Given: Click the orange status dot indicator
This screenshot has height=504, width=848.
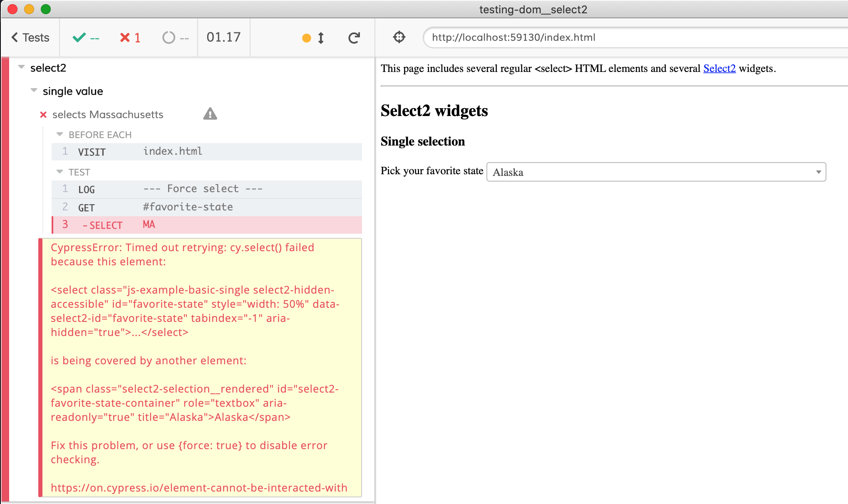Looking at the screenshot, I should click(x=307, y=38).
